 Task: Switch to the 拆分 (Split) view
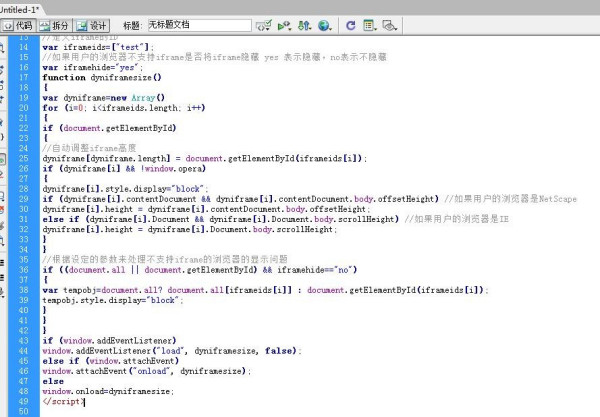pos(55,26)
